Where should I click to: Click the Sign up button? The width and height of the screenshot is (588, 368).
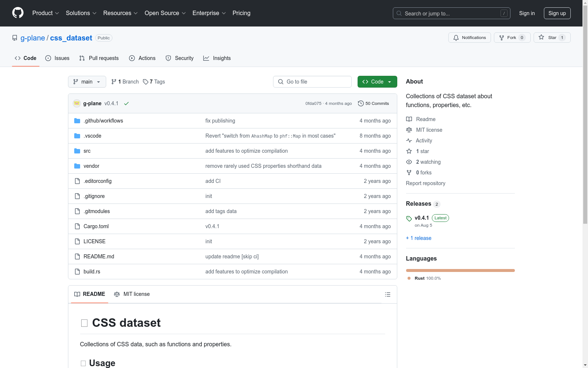557,13
